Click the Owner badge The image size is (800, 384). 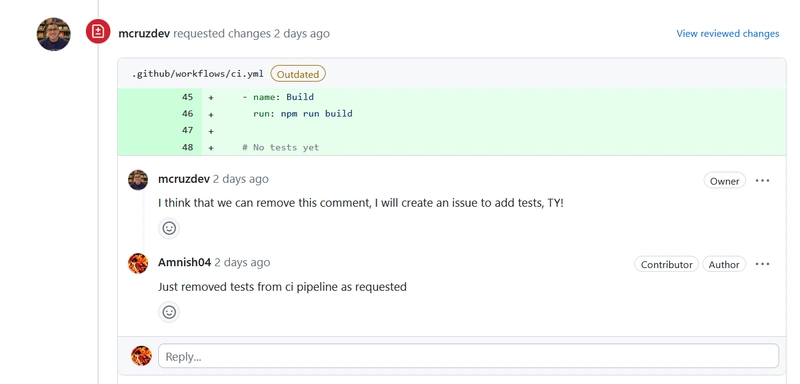(724, 181)
